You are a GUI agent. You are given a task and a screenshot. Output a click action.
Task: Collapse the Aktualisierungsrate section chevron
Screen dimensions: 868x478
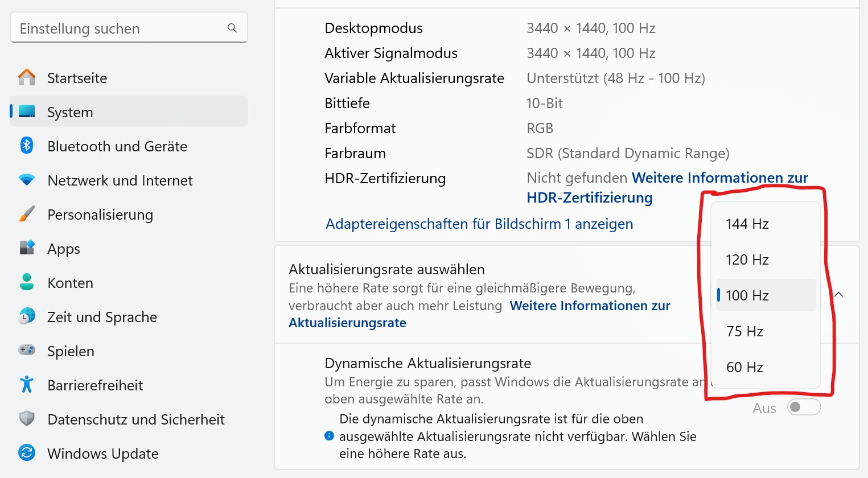(x=839, y=295)
